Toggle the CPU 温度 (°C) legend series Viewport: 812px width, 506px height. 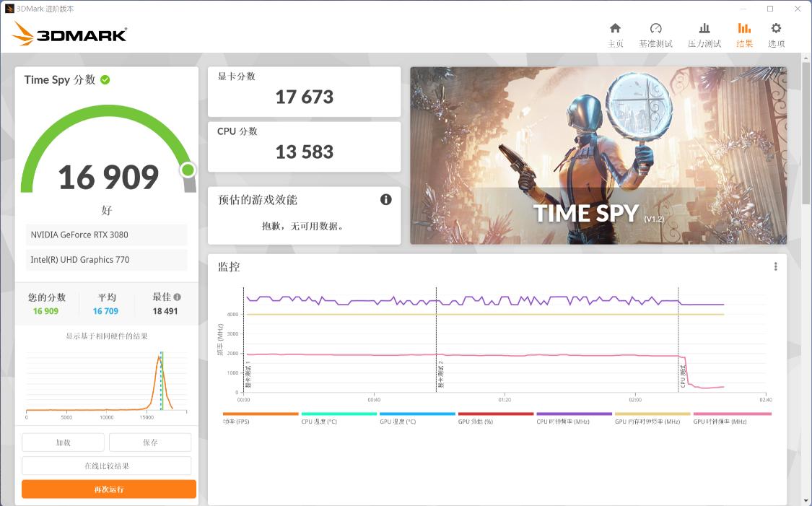[318, 421]
